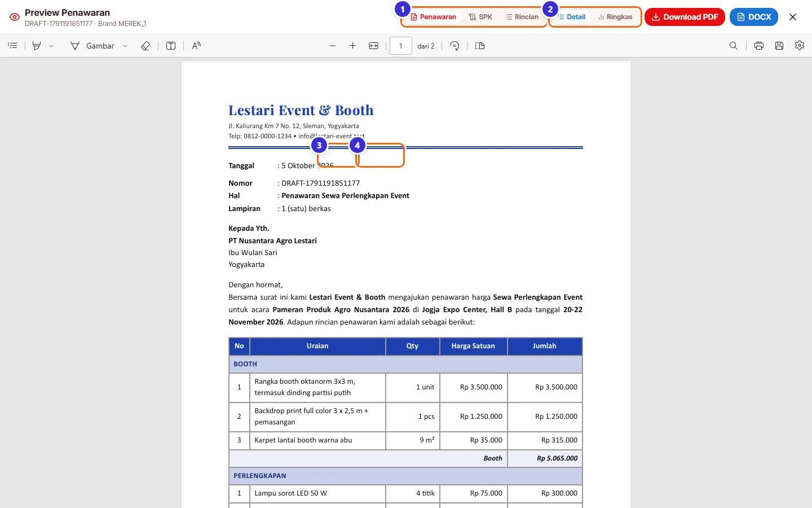Click the draft number DRAFT-1791191851177 in the letter
This screenshot has height=508, width=812.
(x=320, y=183)
